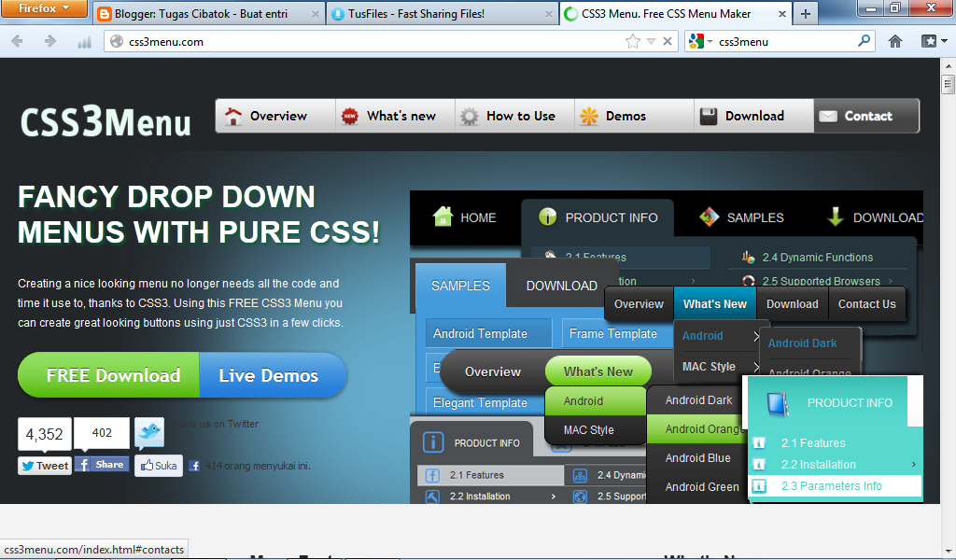
Task: Open the Demos menu item
Action: 634,116
